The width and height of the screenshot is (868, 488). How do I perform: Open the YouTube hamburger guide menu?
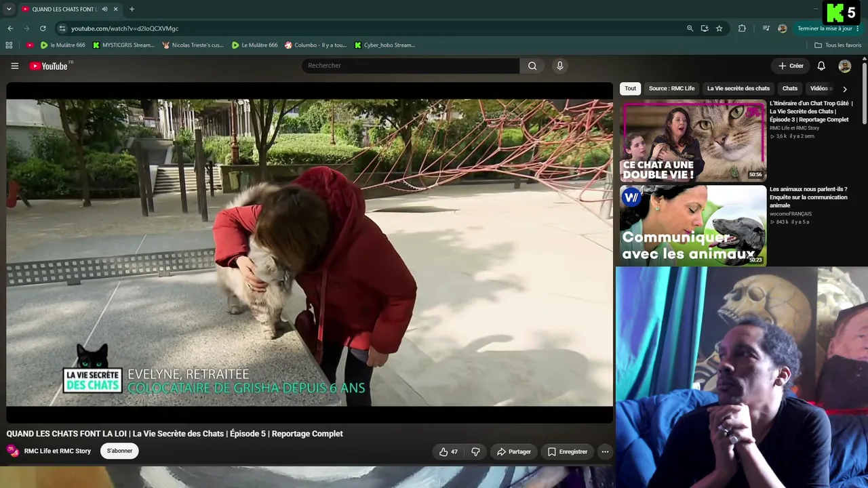pyautogui.click(x=14, y=66)
